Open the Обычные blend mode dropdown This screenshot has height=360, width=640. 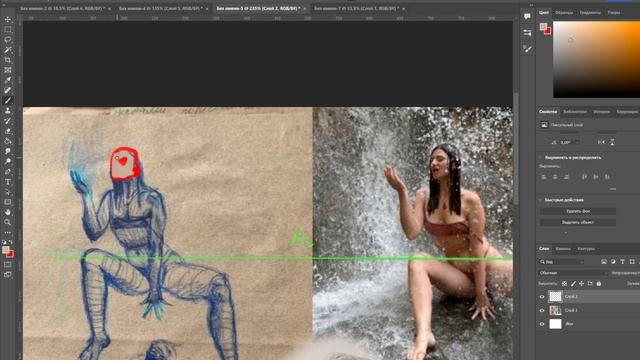[x=573, y=273]
